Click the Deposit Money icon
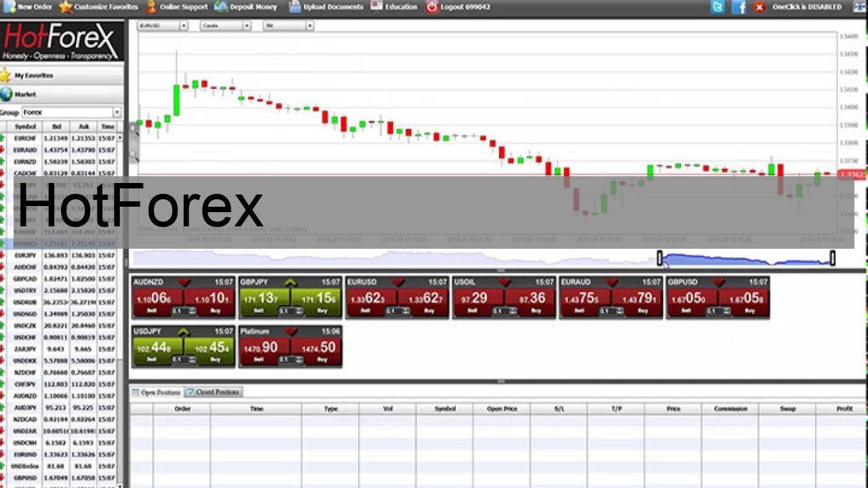This screenshot has height=488, width=868. click(x=220, y=7)
